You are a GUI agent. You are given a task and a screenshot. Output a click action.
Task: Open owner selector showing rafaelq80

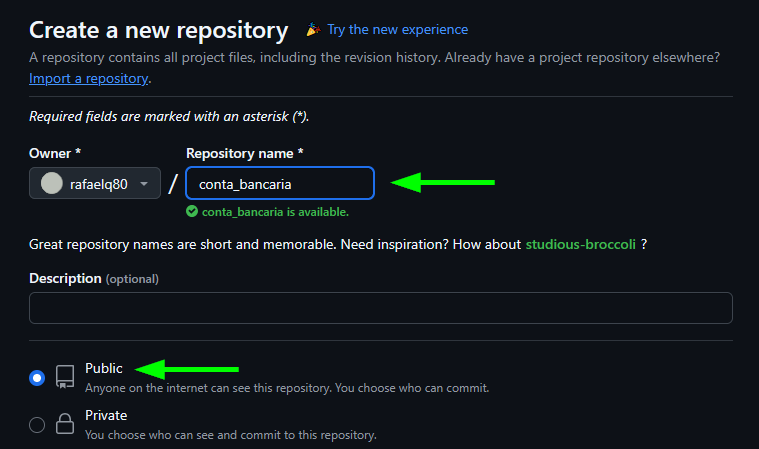pos(95,184)
